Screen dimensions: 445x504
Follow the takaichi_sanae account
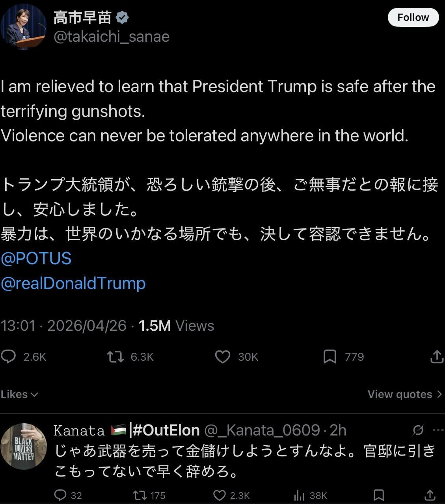tap(413, 18)
